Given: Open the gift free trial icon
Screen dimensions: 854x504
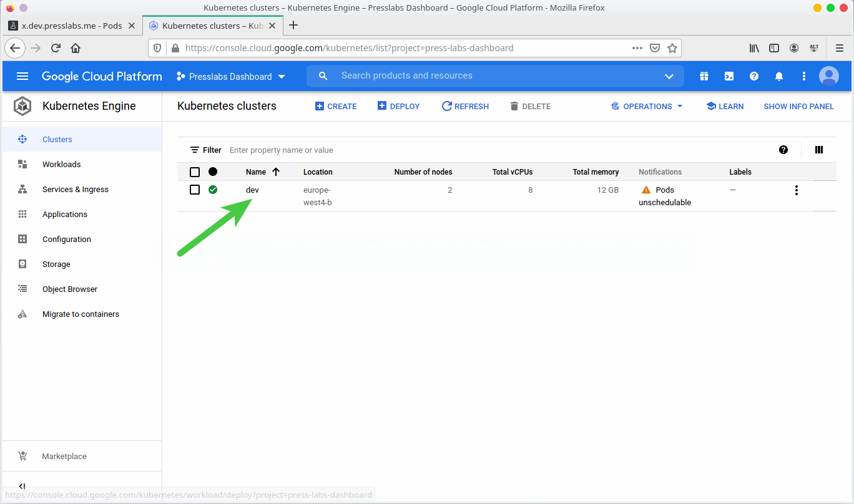Looking at the screenshot, I should tap(704, 76).
